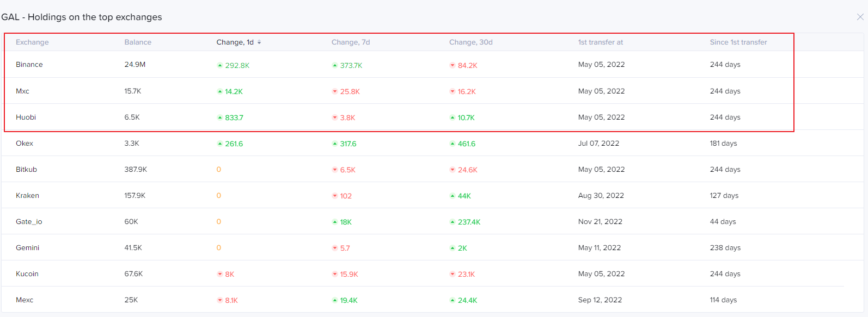Select Huobi exchange name
The width and height of the screenshot is (868, 317).
pos(26,117)
